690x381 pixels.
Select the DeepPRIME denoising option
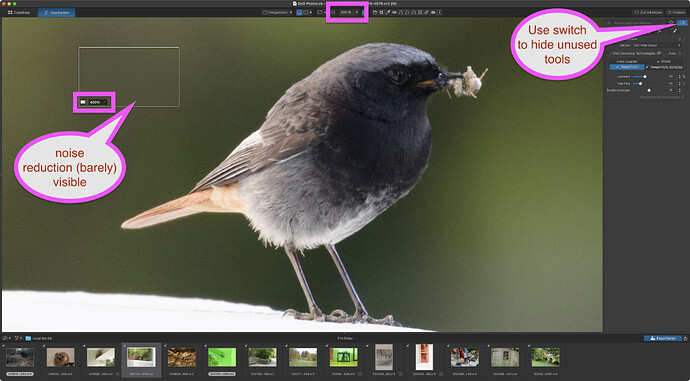click(627, 67)
